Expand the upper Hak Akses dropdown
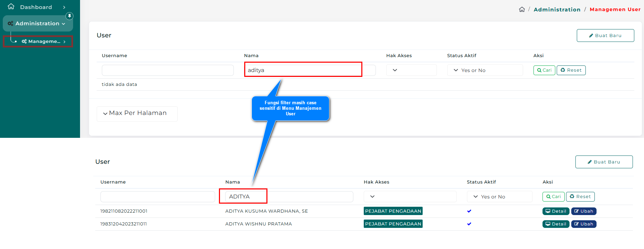644x249 pixels. 411,70
